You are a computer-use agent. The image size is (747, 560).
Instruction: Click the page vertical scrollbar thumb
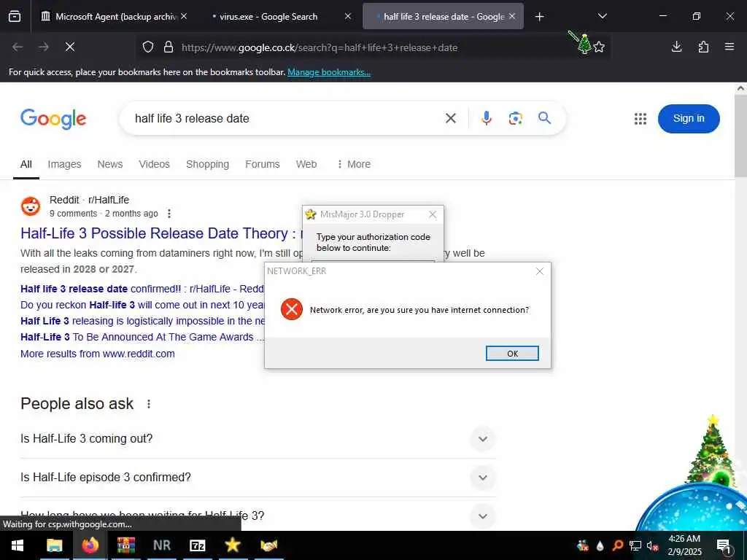click(x=740, y=136)
